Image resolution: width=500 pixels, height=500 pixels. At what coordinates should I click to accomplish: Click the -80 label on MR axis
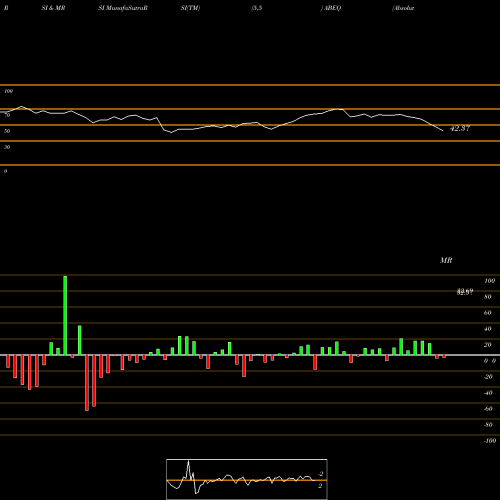[488, 425]
